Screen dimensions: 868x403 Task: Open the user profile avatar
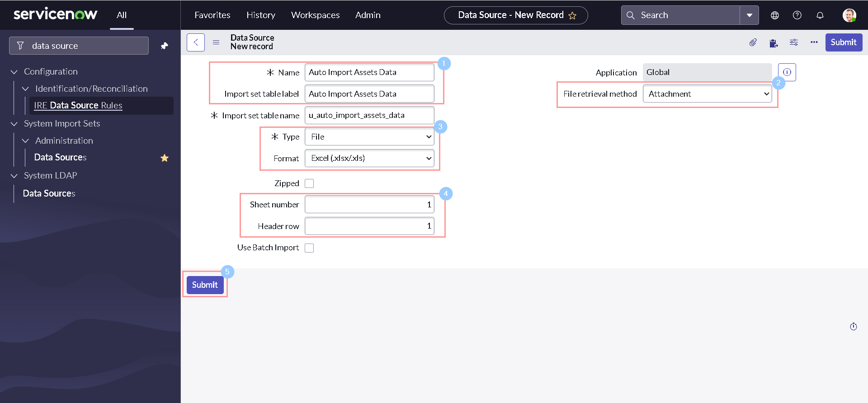pos(849,15)
